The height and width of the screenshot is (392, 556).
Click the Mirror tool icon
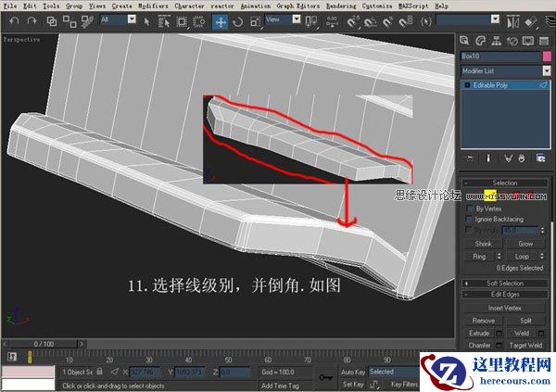point(512,22)
